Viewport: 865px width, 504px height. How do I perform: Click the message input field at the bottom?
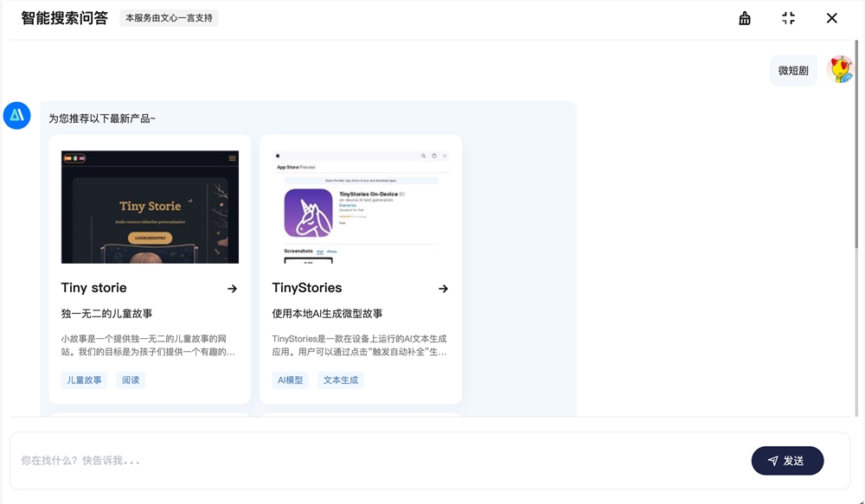tap(346, 461)
